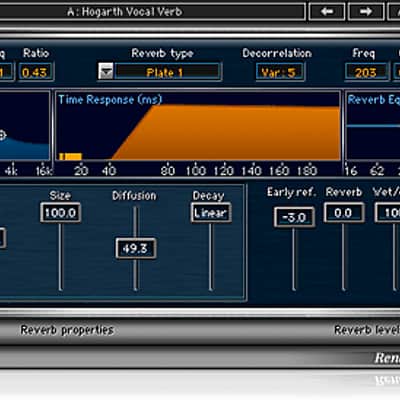Click the Decorrelation Var: 5 value
This screenshot has height=400, width=400.
(x=279, y=72)
